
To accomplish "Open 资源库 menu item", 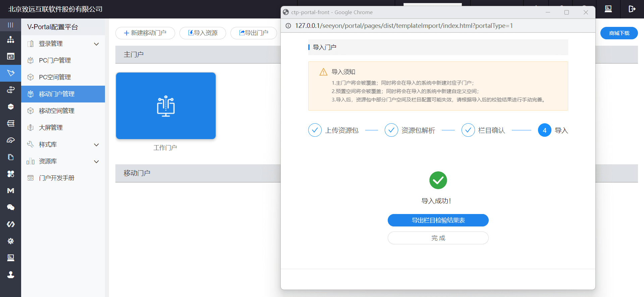I will click(63, 161).
